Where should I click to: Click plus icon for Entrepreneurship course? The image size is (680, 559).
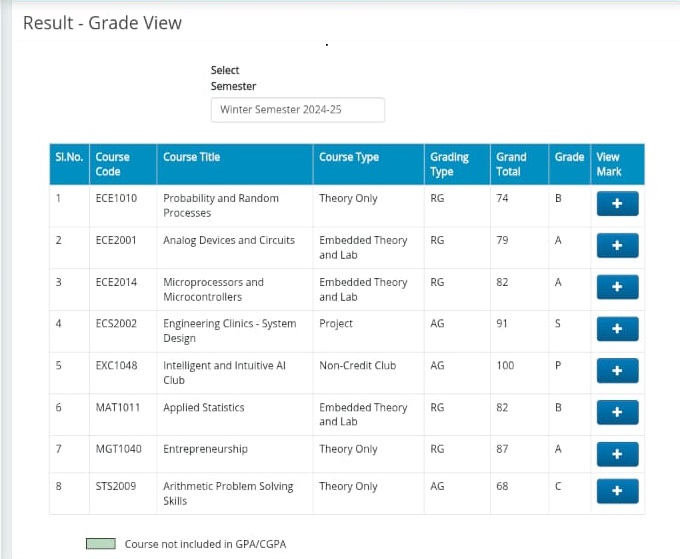tap(617, 454)
